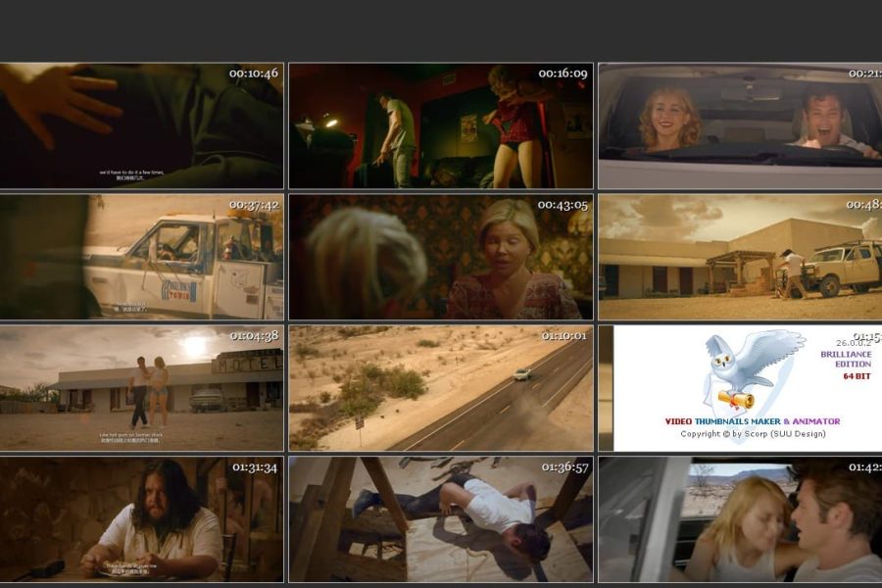Open the motel scene thumbnail at 01:04:38

(x=142, y=388)
